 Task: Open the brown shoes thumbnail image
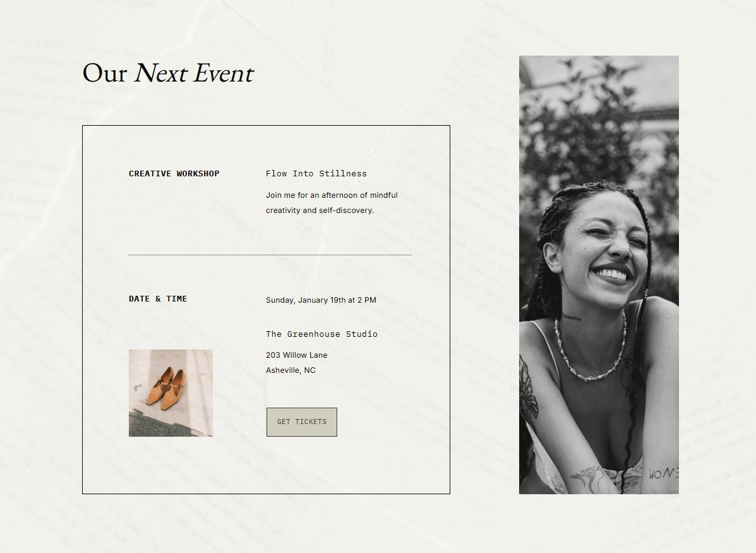click(171, 393)
